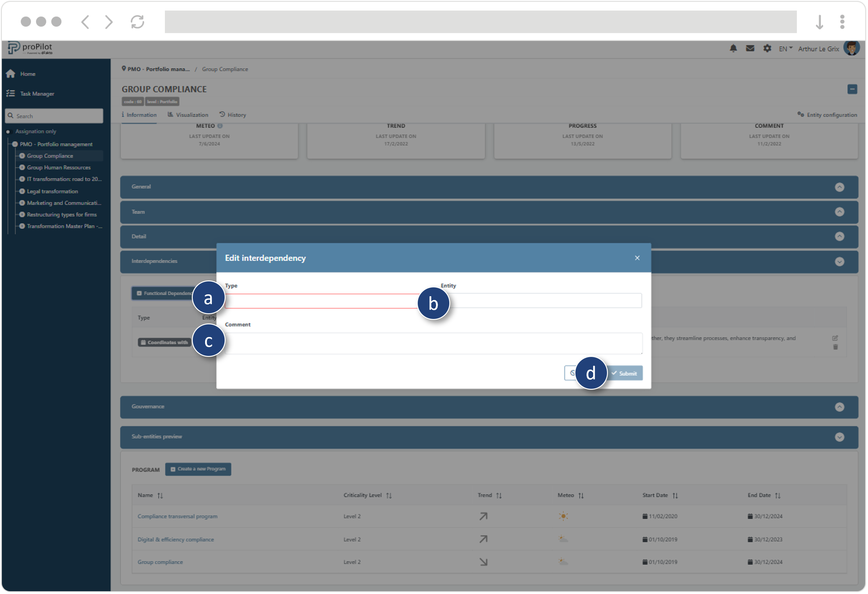Screen dimensions: 868x594
Task: Toggle the Assignation only switch
Action: (8, 132)
